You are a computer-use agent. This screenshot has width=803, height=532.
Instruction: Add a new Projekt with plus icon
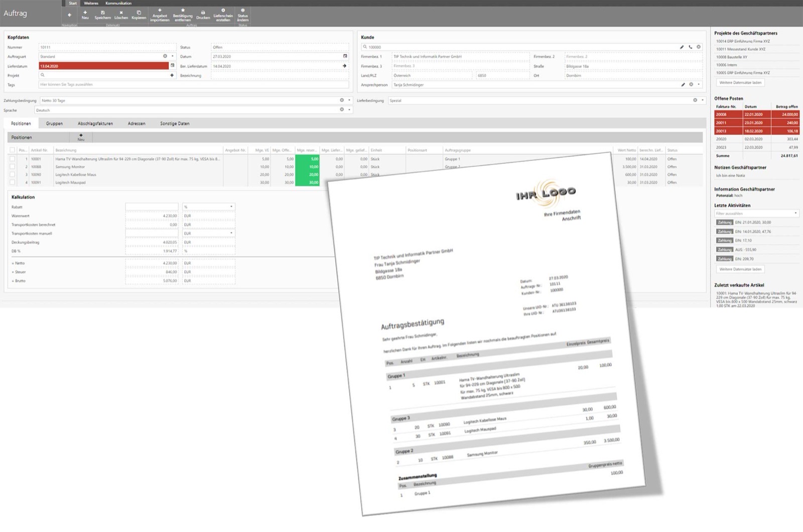[x=172, y=75]
